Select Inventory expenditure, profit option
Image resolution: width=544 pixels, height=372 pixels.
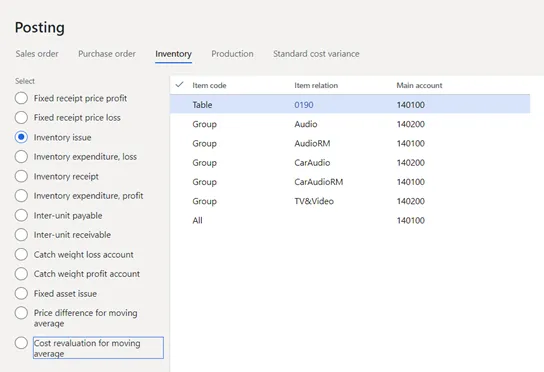point(21,196)
